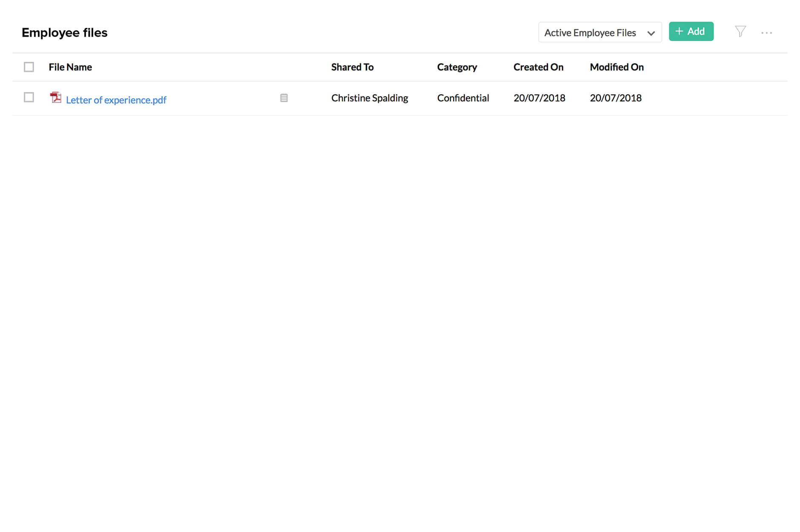The width and height of the screenshot is (800, 532).
Task: Select the Confidential category label
Action: point(463,98)
